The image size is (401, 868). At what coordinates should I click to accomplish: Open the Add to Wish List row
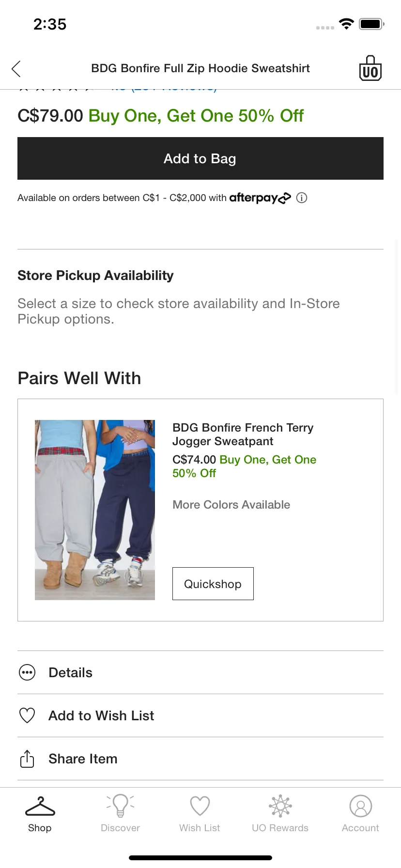click(x=200, y=715)
